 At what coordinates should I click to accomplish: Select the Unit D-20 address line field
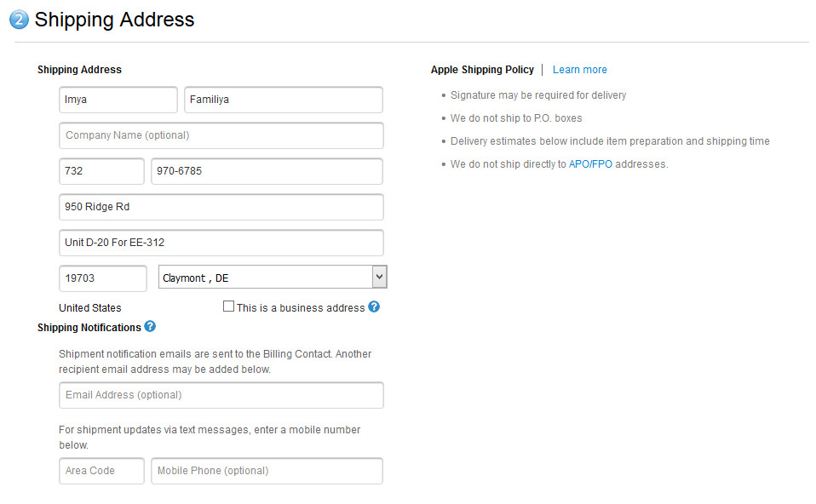221,243
